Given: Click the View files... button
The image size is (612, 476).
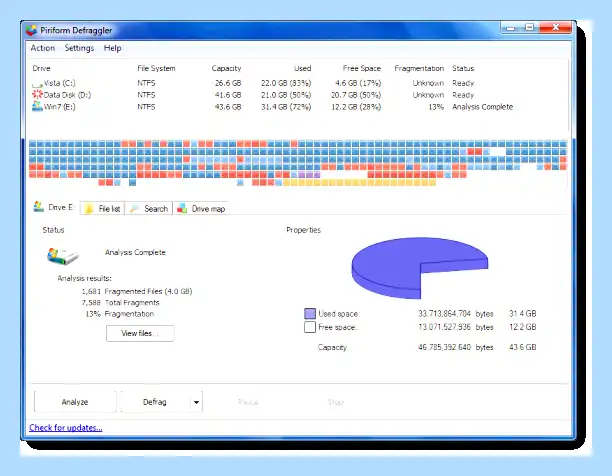Looking at the screenshot, I should point(140,333).
